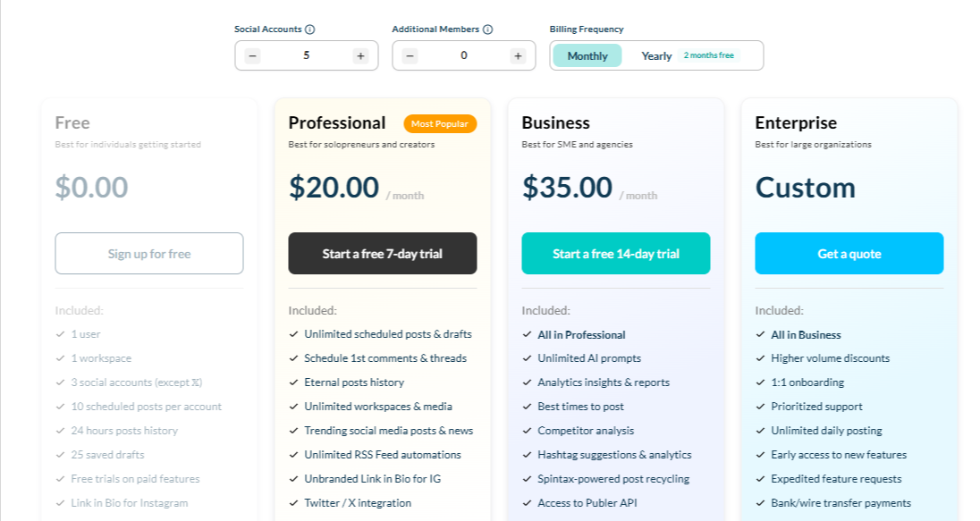The width and height of the screenshot is (980, 521).
Task: Increase the Social Accounts count
Action: [360, 55]
